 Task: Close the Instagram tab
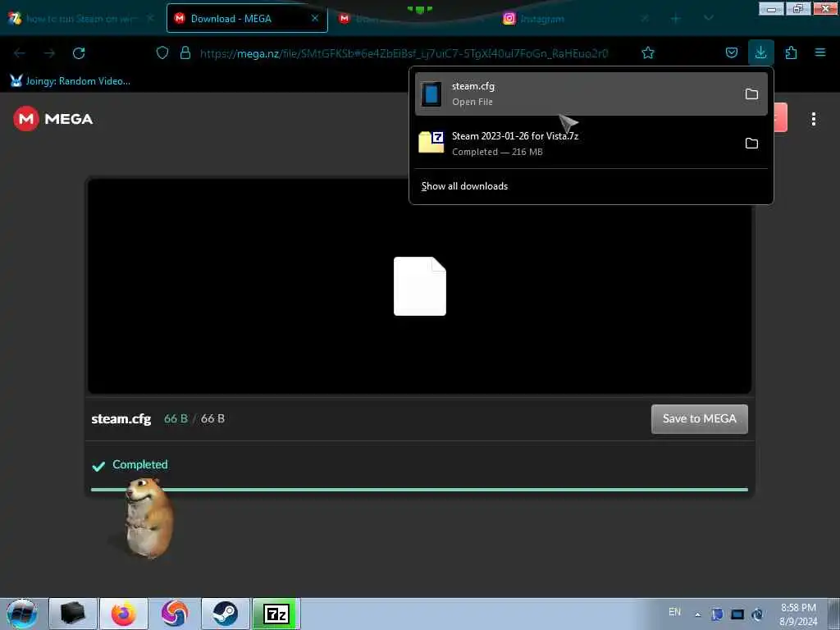point(645,18)
